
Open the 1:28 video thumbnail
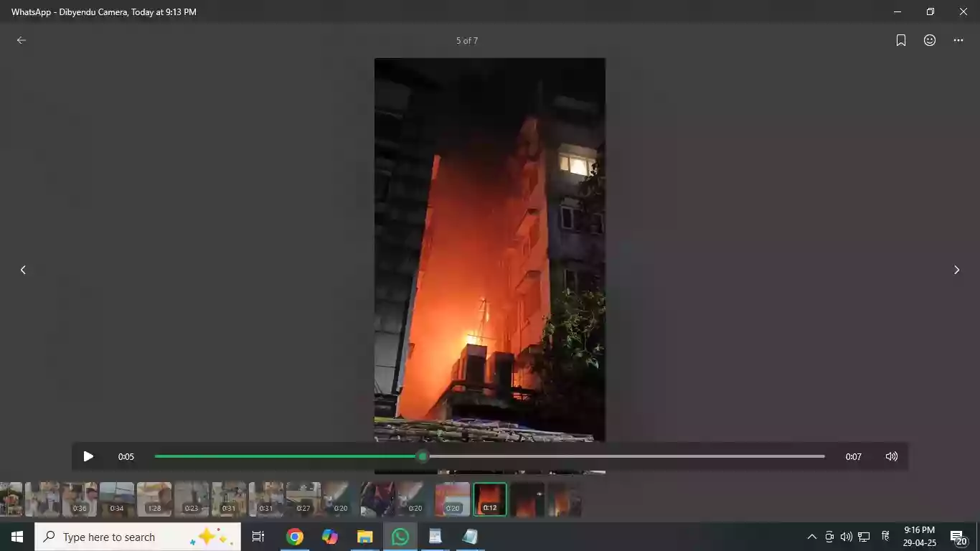154,499
